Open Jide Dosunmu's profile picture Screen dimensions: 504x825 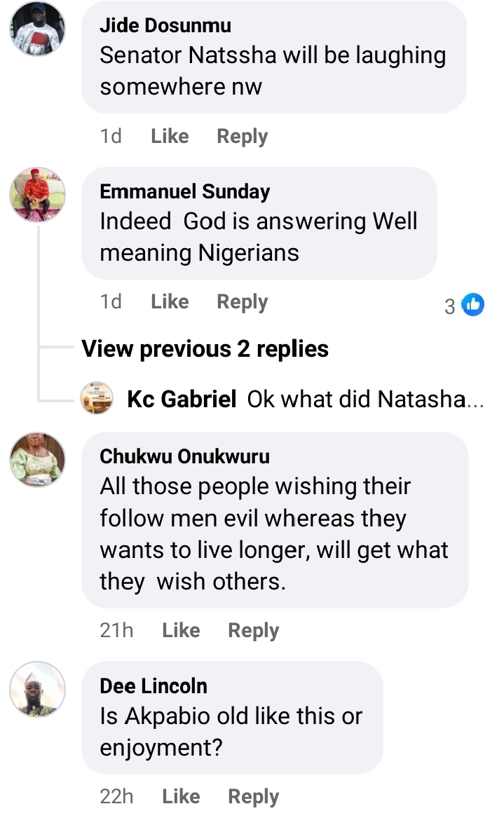pos(37,29)
